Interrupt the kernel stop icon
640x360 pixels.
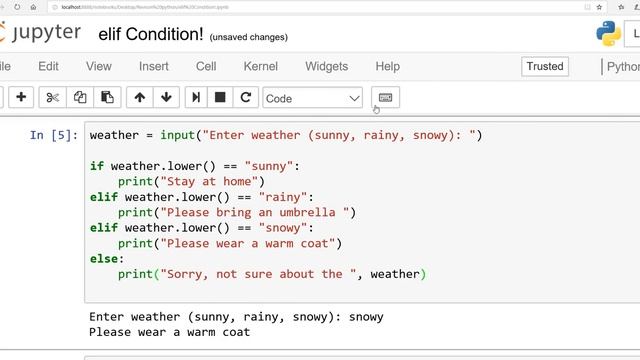[x=220, y=98]
